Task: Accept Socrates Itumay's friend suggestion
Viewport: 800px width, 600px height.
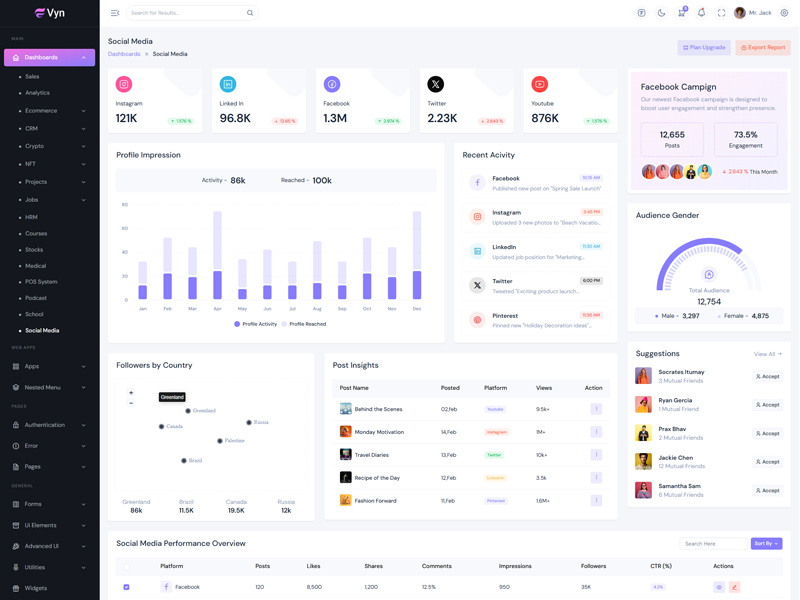Action: pos(768,377)
